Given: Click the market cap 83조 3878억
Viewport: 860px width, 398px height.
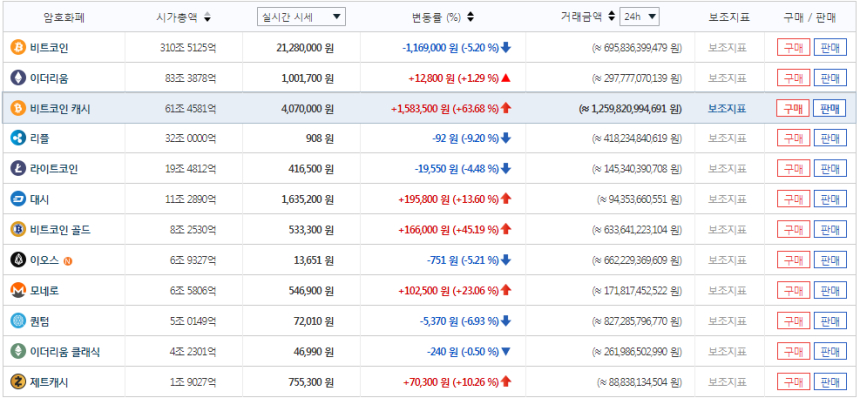Looking at the screenshot, I should pos(190,78).
